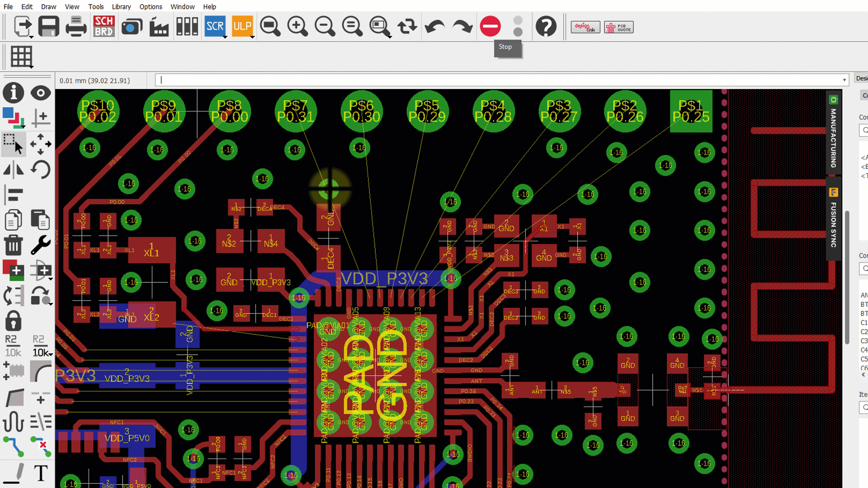Screen dimensions: 868x488
Task: Open the File menu
Action: (8, 7)
